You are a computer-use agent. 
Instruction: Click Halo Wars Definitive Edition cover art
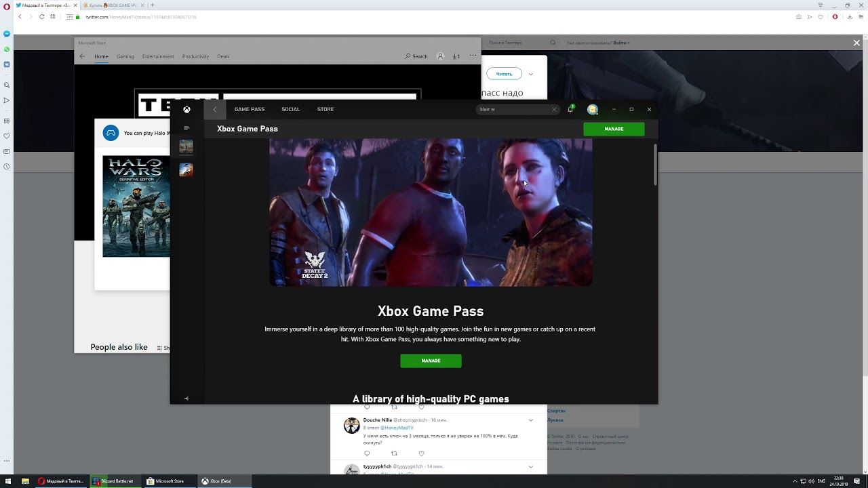click(136, 207)
